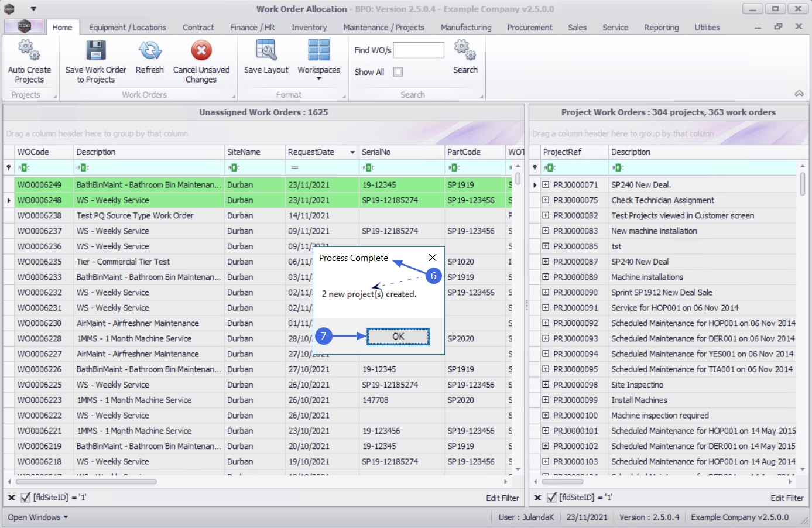The width and height of the screenshot is (812, 528).
Task: Open the Service ribbon tab
Action: tap(615, 28)
